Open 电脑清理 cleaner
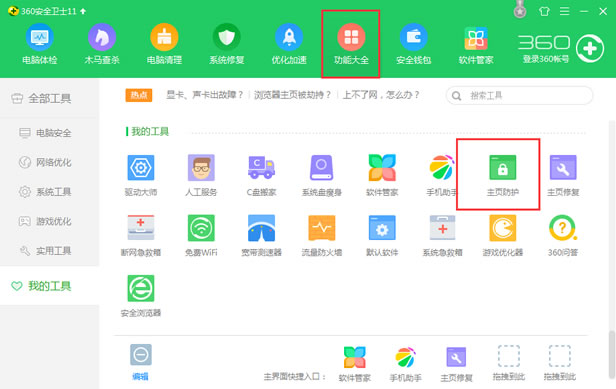The width and height of the screenshot is (616, 389). point(164,44)
